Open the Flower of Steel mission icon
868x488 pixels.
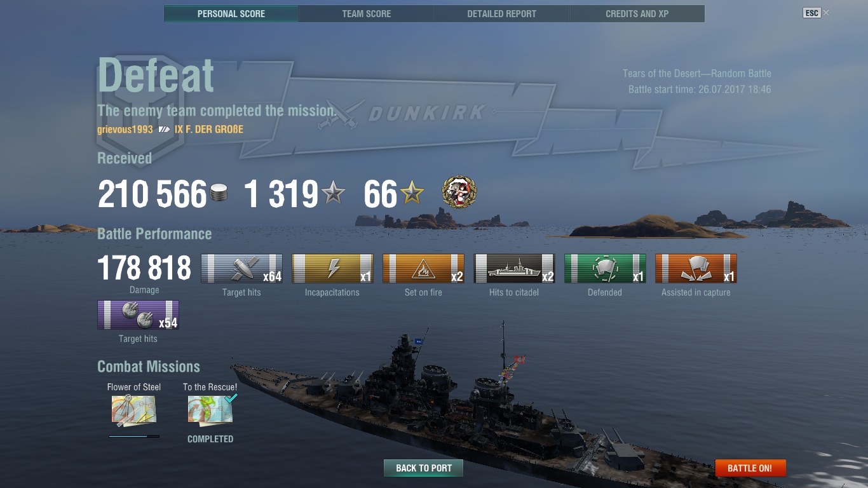point(134,410)
